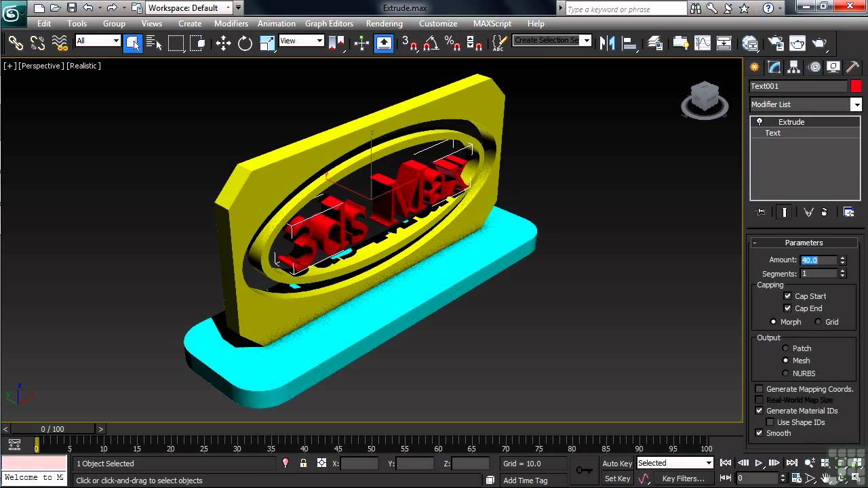Screen dimensions: 868x488
Task: Disable Generate Material IDs
Action: (759, 411)
